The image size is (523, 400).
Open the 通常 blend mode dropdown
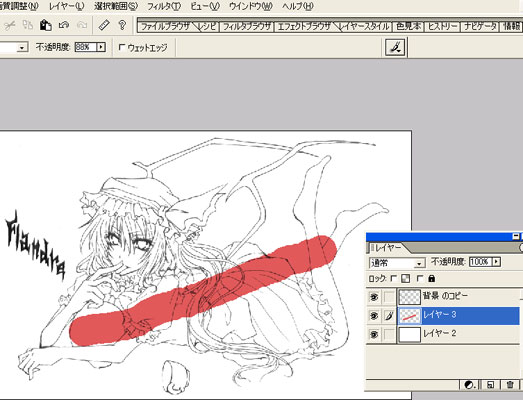coord(419,263)
